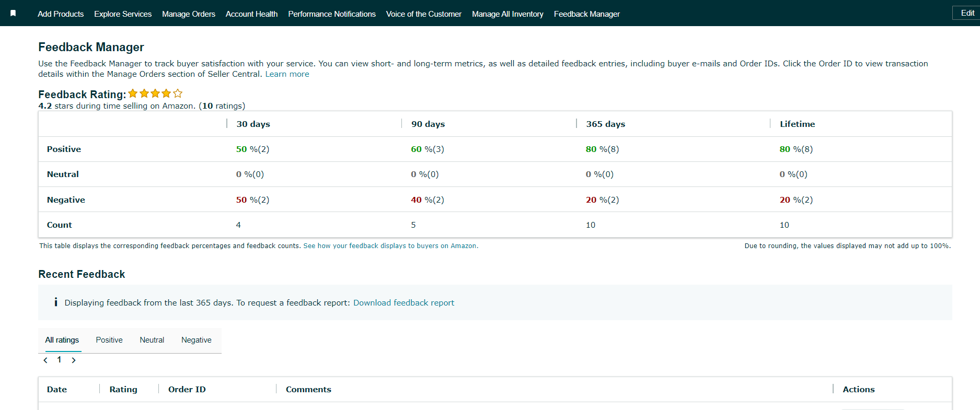This screenshot has width=980, height=410.
Task: Click the Negative value '40 %(2)' for 90 days
Action: 428,200
